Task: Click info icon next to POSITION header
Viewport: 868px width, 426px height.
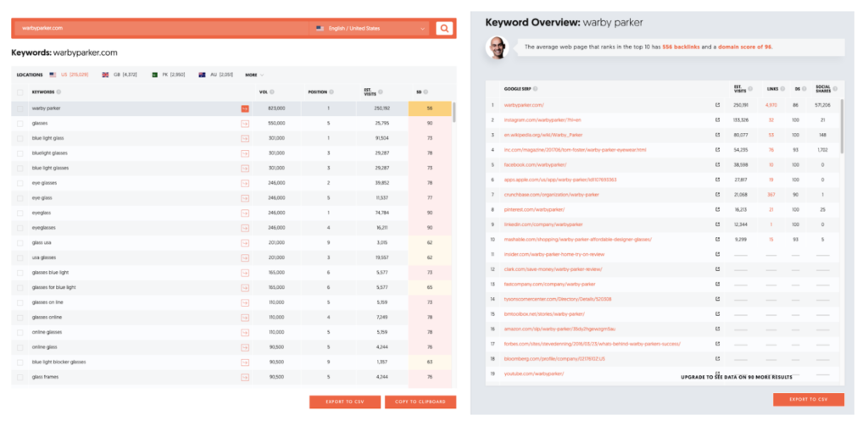Action: click(331, 91)
